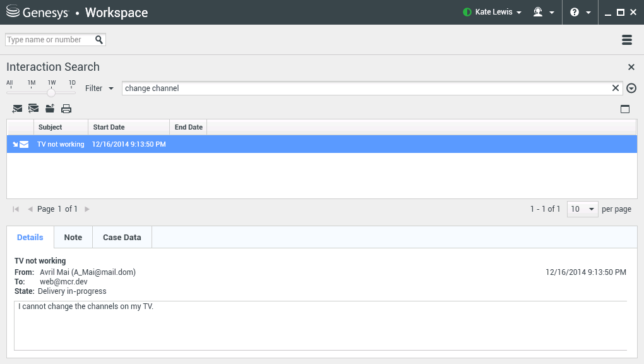Open the Case Data tab

122,237
